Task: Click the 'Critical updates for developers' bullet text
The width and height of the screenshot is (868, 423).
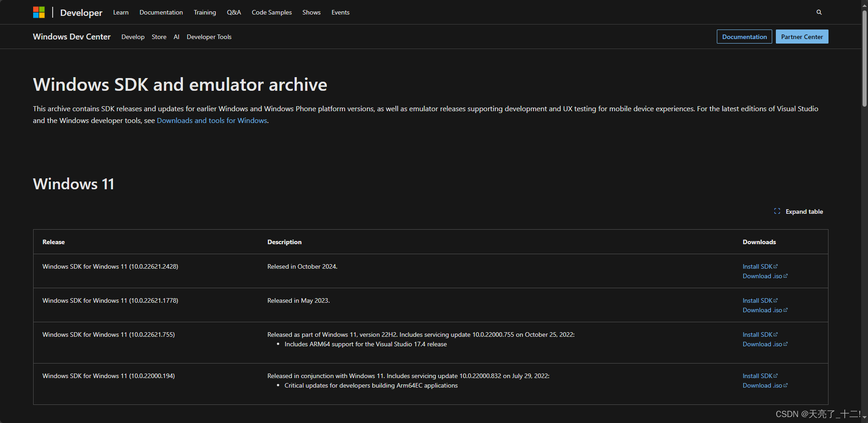Action: point(371,385)
